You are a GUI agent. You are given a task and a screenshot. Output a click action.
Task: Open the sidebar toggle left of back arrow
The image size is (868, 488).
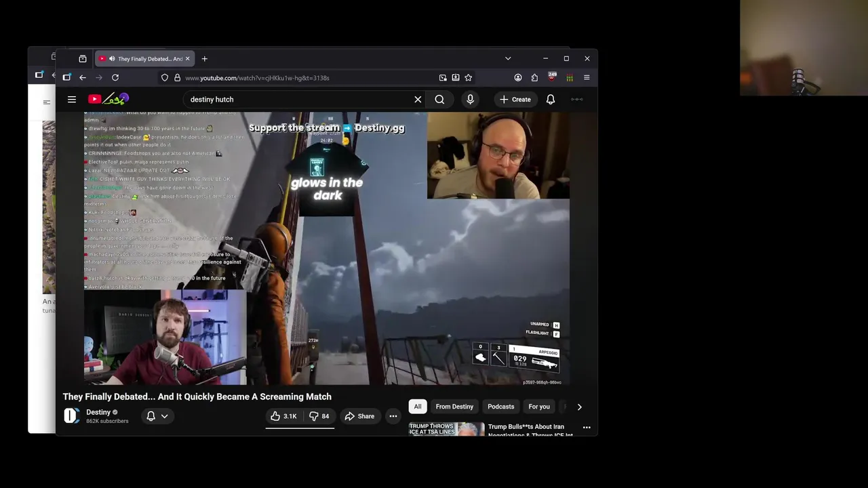(x=66, y=78)
